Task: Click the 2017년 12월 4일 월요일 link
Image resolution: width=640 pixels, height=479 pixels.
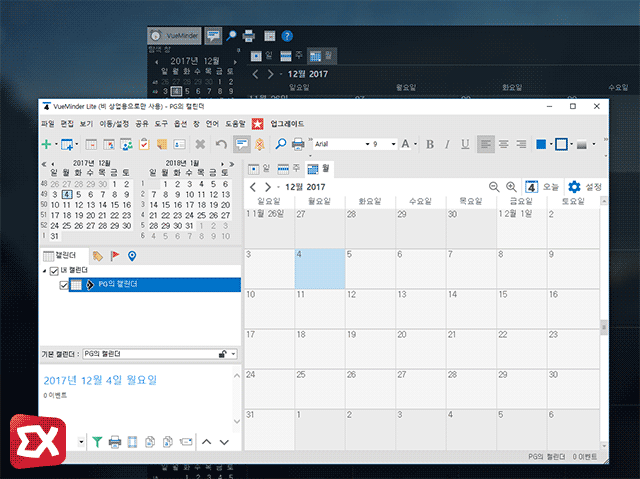Action: (100, 380)
